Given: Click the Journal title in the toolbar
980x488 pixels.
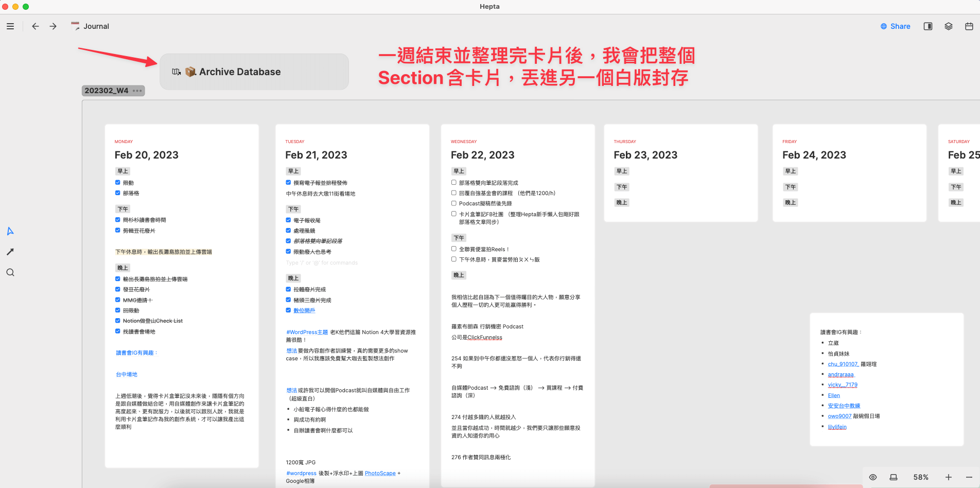Looking at the screenshot, I should [96, 26].
